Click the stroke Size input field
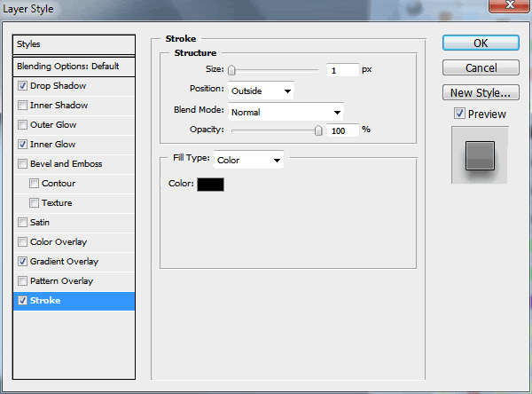 341,69
